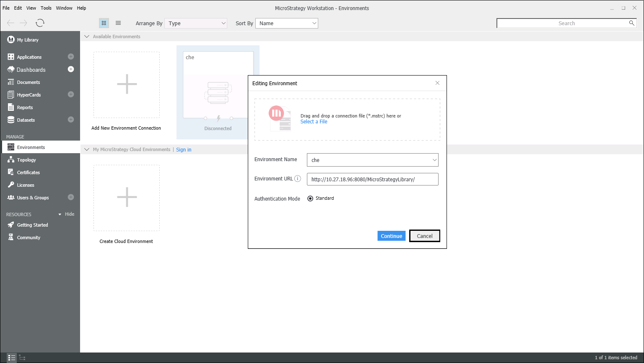This screenshot has height=363, width=644.
Task: Select the che environment thumbnail
Action: tap(218, 85)
